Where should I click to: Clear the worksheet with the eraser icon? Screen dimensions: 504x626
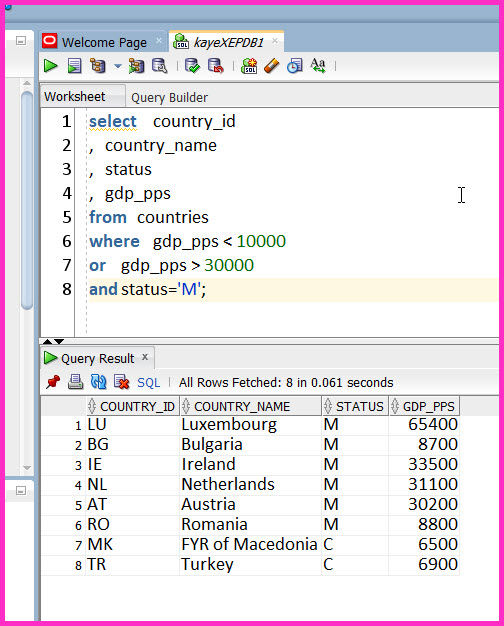[x=272, y=66]
